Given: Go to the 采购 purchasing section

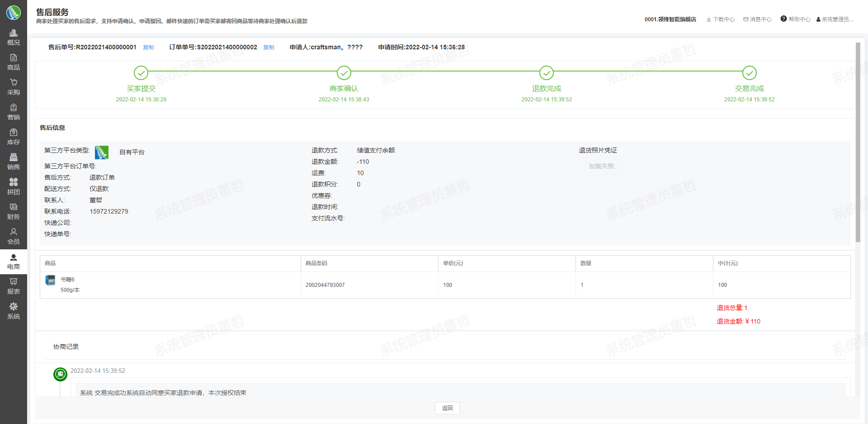Looking at the screenshot, I should 14,87.
